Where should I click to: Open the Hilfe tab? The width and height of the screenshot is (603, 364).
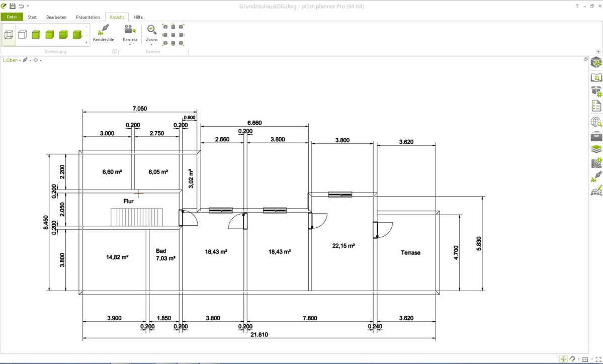click(138, 17)
